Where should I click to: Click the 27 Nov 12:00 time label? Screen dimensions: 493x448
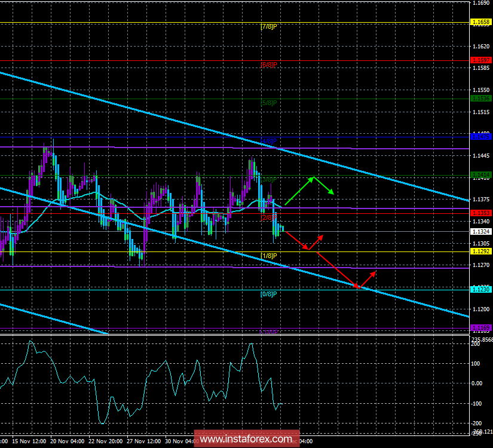[145, 442]
